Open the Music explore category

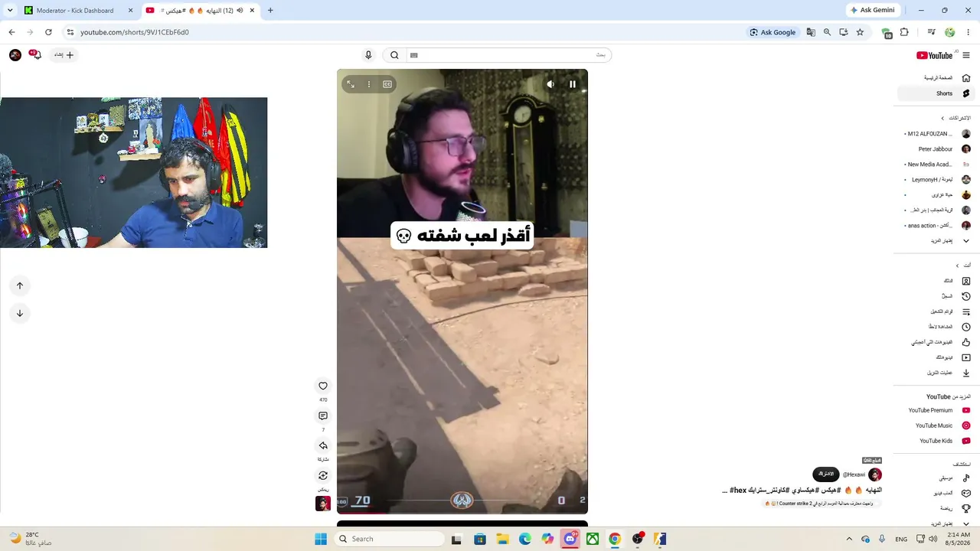point(936,478)
